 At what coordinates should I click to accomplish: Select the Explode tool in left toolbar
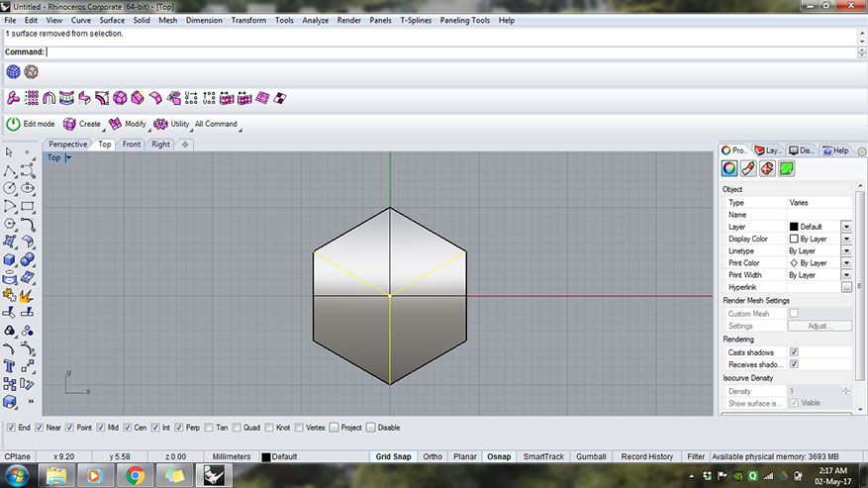(26, 295)
